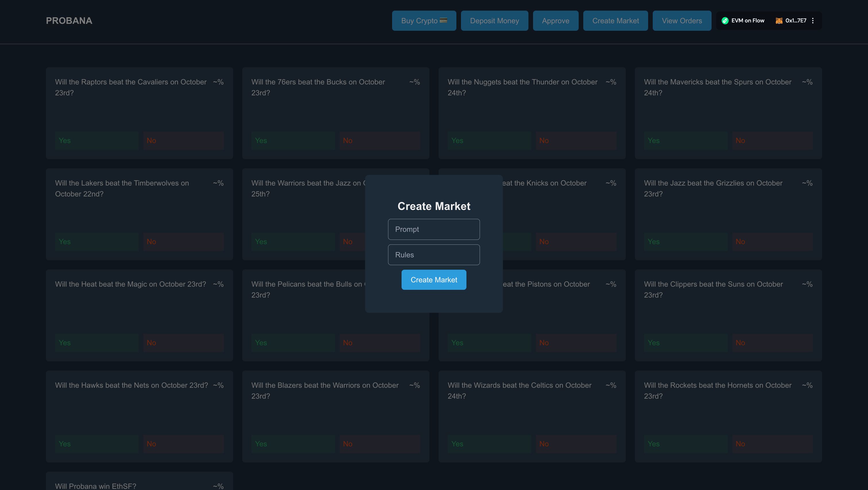The image size is (868, 490).
Task: Open 'Will the 76ers beat the Bucks' title
Action: (318, 87)
